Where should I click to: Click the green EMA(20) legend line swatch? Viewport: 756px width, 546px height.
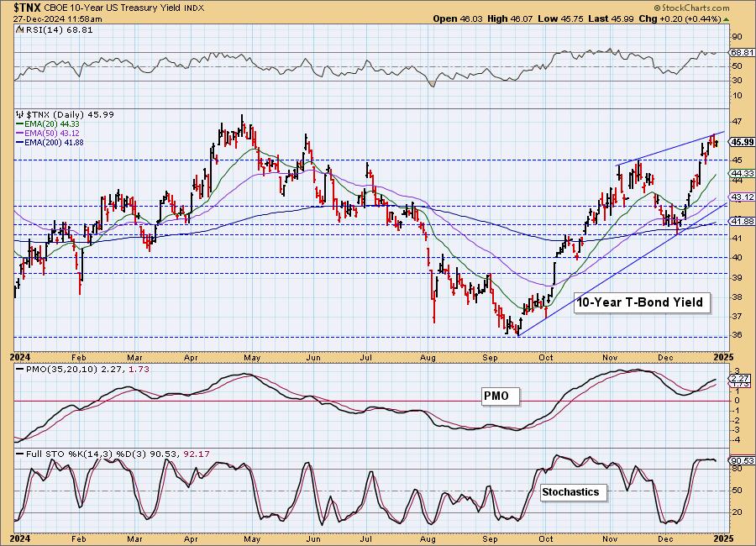click(20, 124)
